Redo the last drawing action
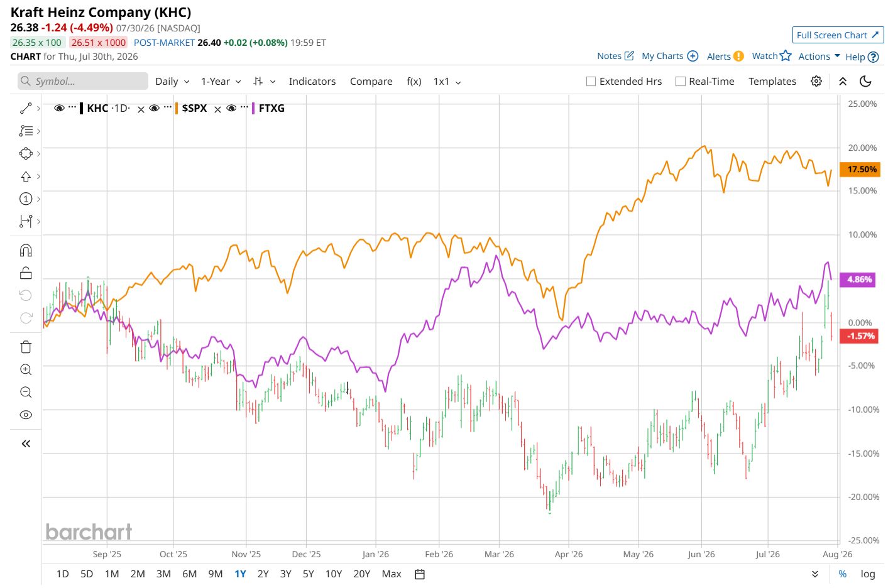Viewport: 893px width, 588px height. click(x=26, y=318)
